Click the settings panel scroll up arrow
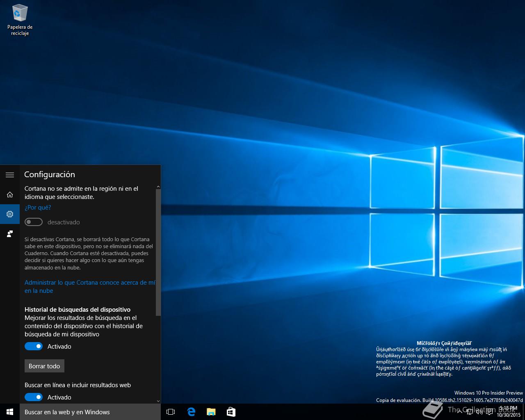 pos(158,187)
